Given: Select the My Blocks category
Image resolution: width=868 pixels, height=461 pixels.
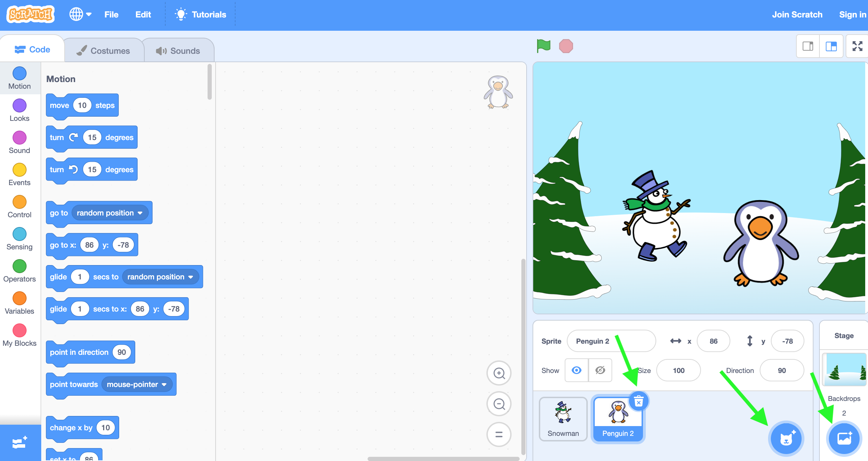Looking at the screenshot, I should [20, 335].
